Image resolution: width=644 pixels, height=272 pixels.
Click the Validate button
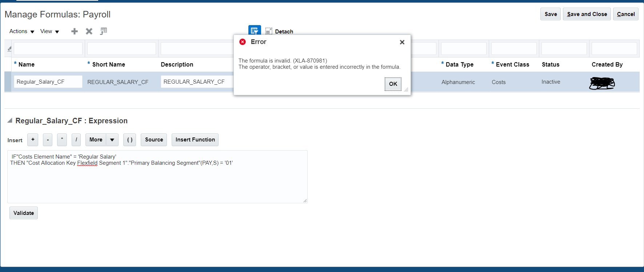pos(24,213)
